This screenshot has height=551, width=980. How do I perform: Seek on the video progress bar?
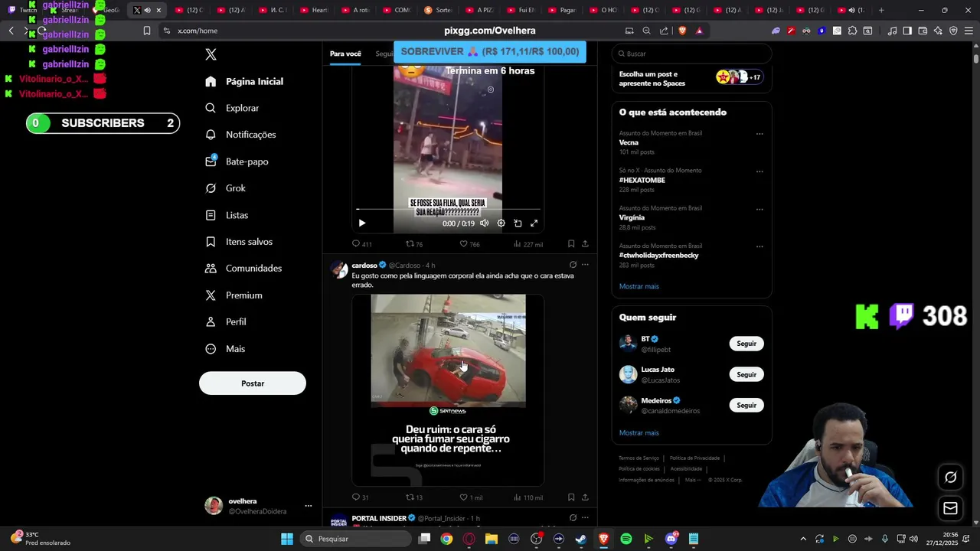point(448,209)
